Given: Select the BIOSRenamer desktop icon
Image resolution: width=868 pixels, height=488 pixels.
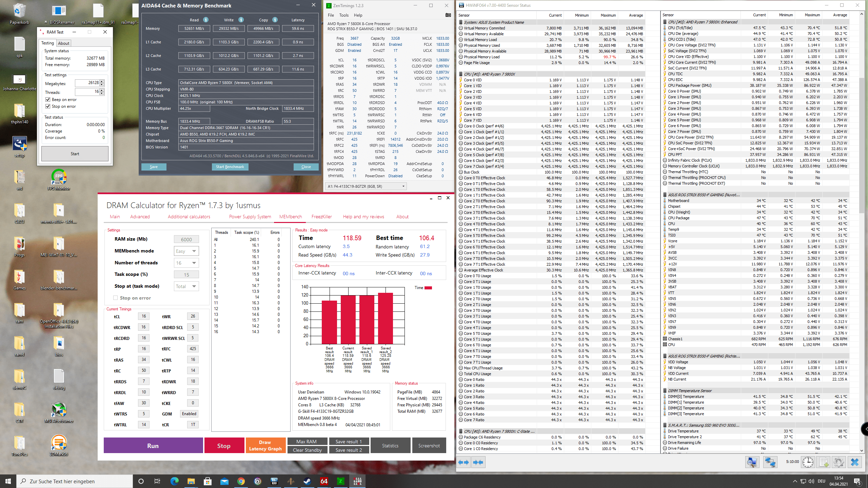Looking at the screenshot, I should (x=59, y=14).
